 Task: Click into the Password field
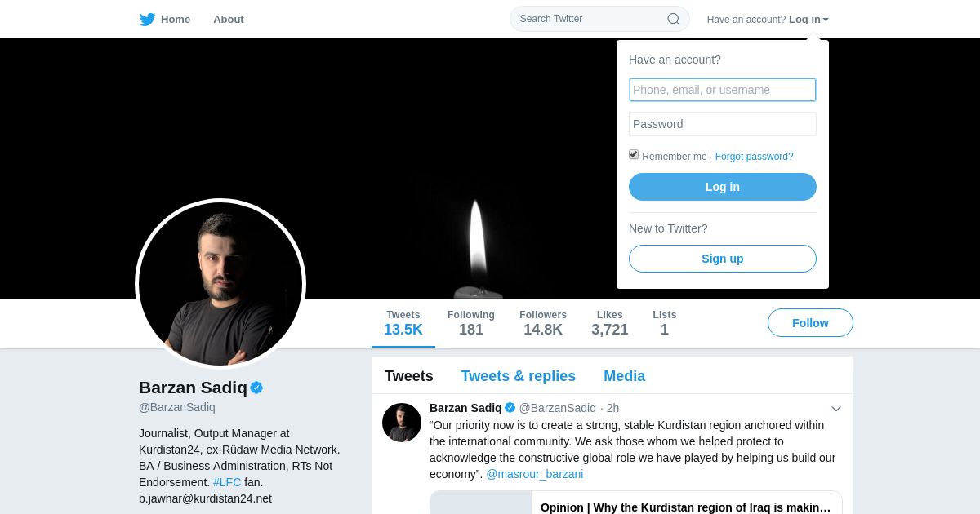[x=722, y=124]
